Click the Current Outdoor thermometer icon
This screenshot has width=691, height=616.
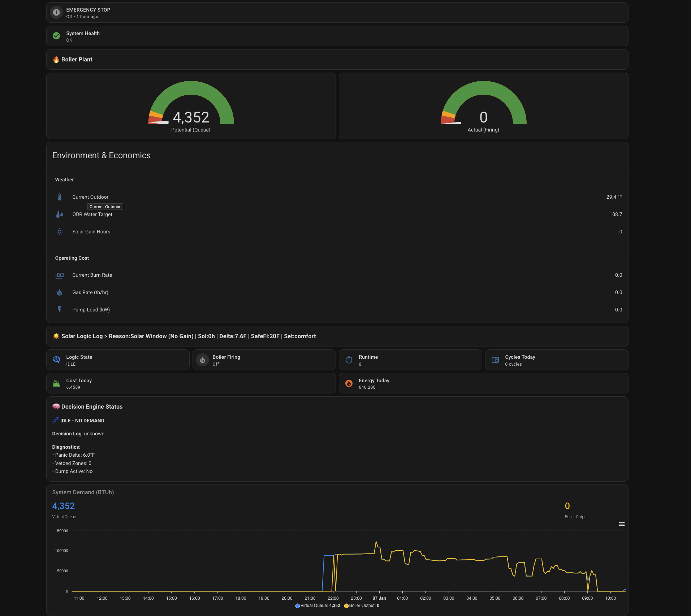pos(60,197)
